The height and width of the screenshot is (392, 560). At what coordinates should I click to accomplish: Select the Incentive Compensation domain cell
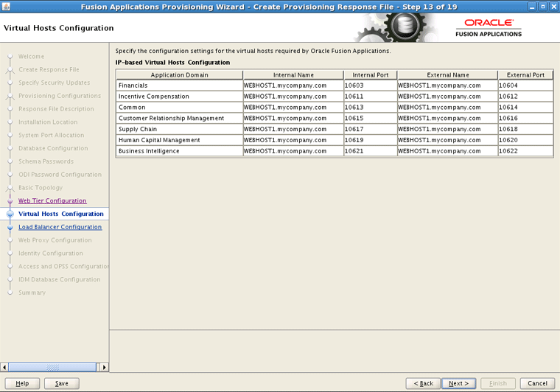(180, 97)
